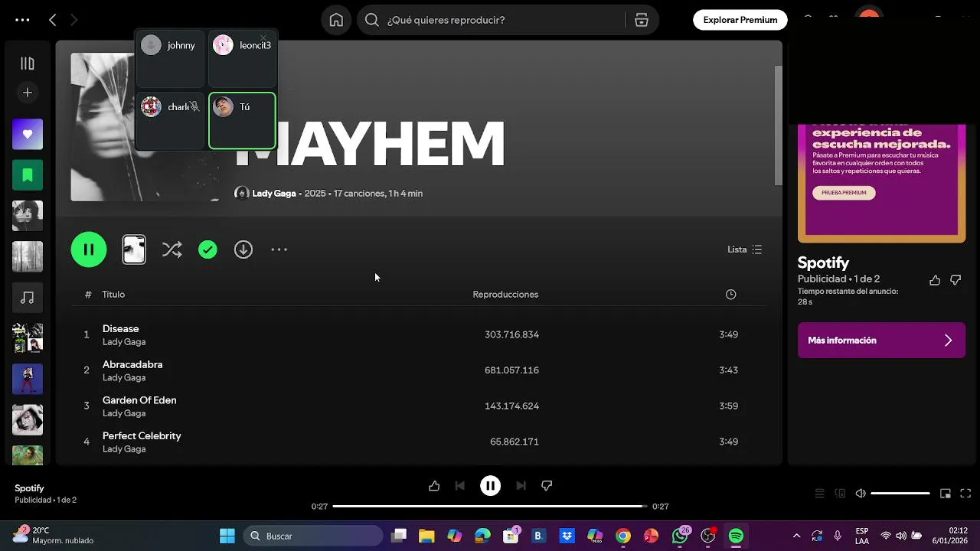Mute with the speaker volume icon
The height and width of the screenshot is (551, 980).
click(x=861, y=494)
